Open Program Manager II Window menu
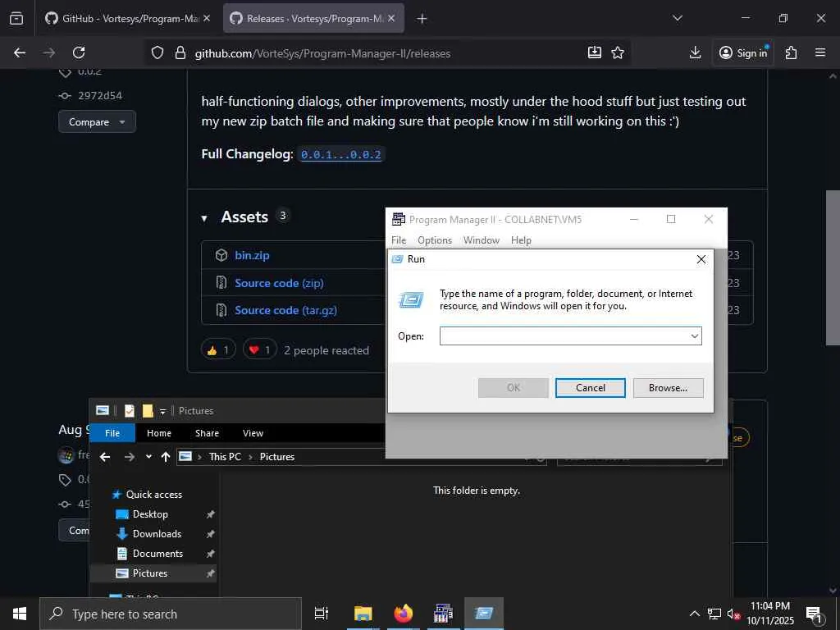The image size is (840, 630). 481,240
